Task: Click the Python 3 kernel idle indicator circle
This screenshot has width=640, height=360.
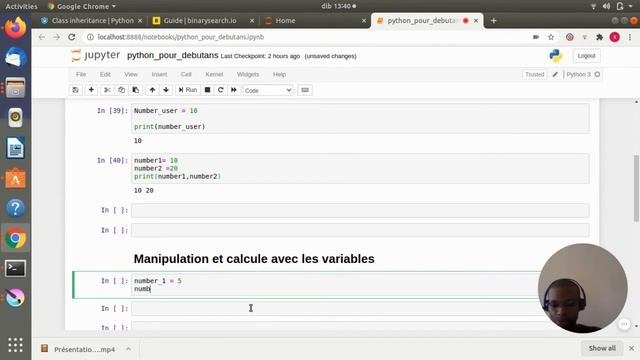Action: 597,74
